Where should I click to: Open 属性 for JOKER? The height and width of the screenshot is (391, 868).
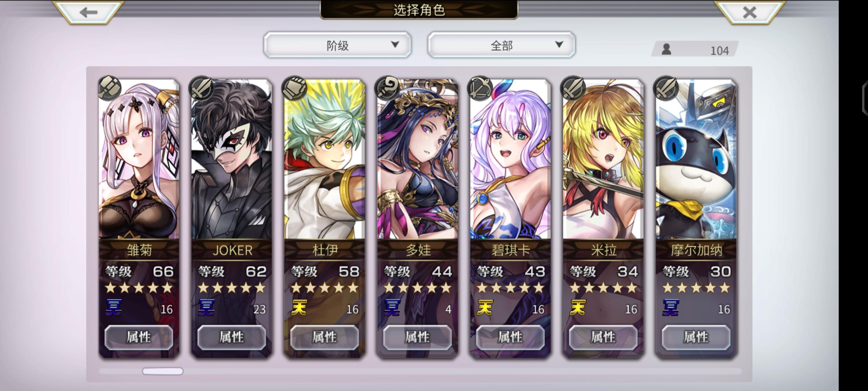(231, 337)
